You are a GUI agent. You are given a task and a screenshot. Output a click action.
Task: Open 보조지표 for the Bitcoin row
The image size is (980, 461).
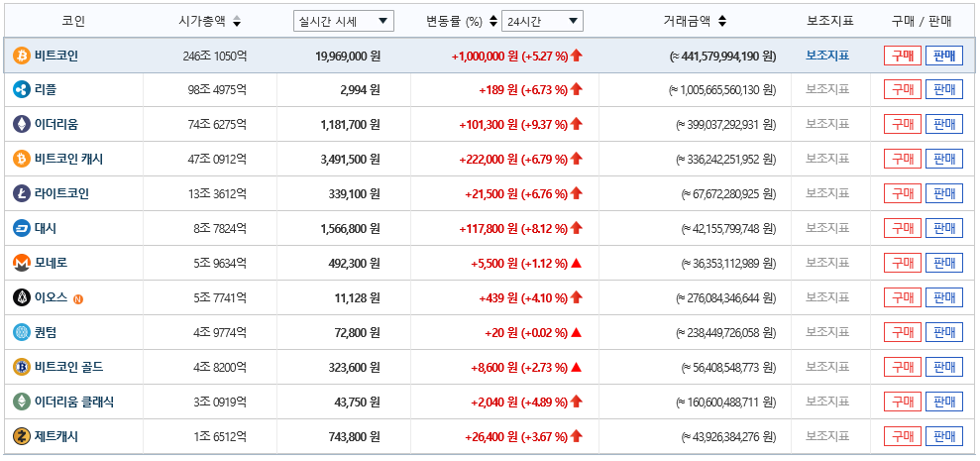[827, 57]
